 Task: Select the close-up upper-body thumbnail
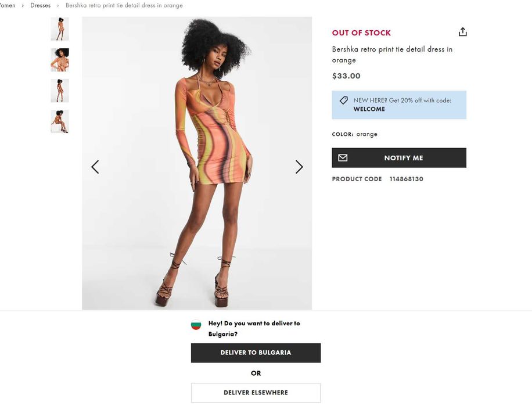click(x=60, y=60)
